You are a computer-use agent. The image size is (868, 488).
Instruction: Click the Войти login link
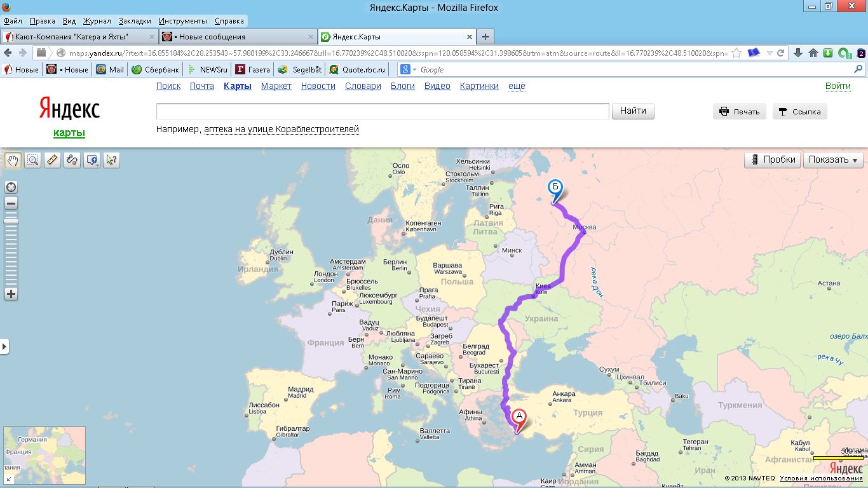pyautogui.click(x=837, y=86)
